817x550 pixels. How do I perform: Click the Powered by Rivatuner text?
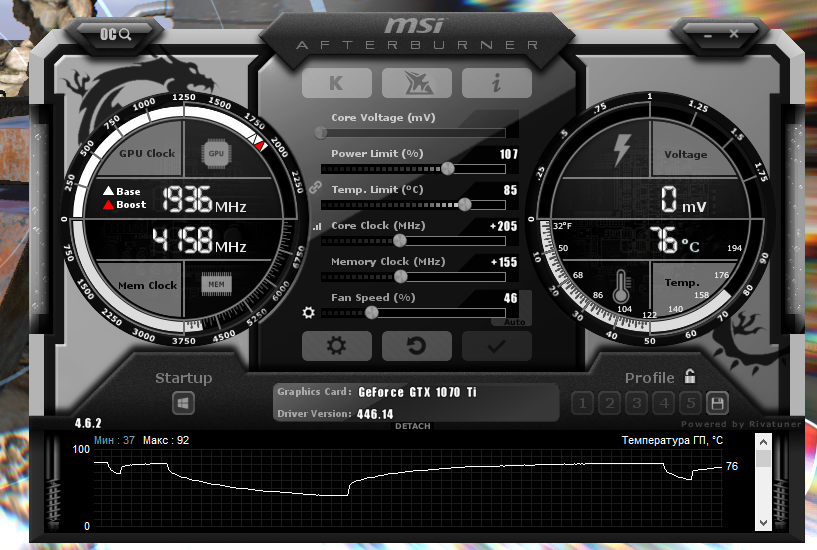click(x=740, y=424)
